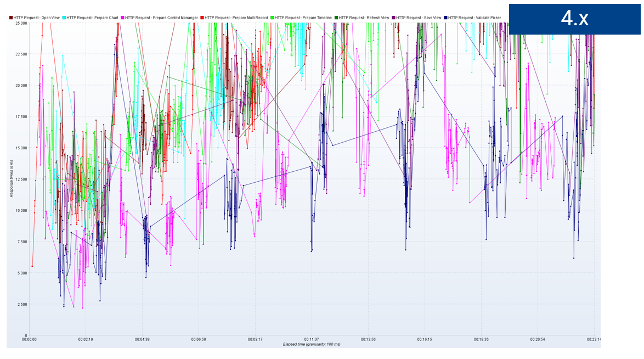Select the 'HTTP Request - Validate Picker' legend label
Screen dimensions: 644x359
tap(474, 18)
